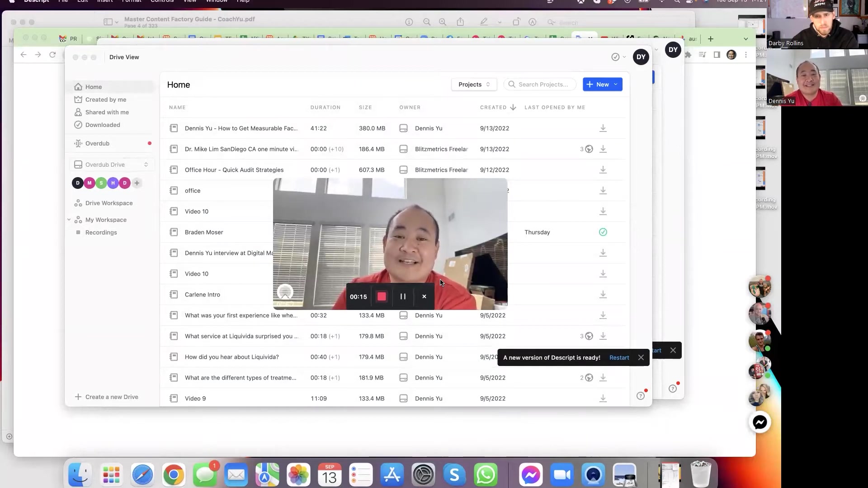868x488 pixels.
Task: Open Zoom from the Dock
Action: 562,475
